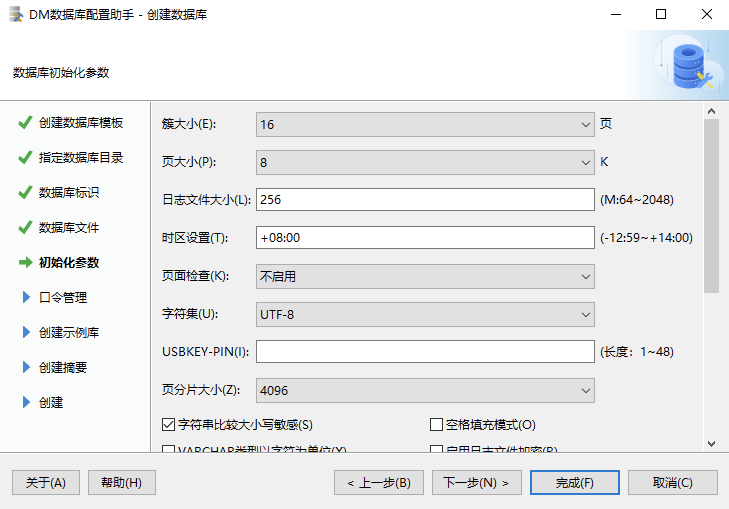Image resolution: width=729 pixels, height=509 pixels.
Task: Click the scrollbar up arrow
Action: 711,111
